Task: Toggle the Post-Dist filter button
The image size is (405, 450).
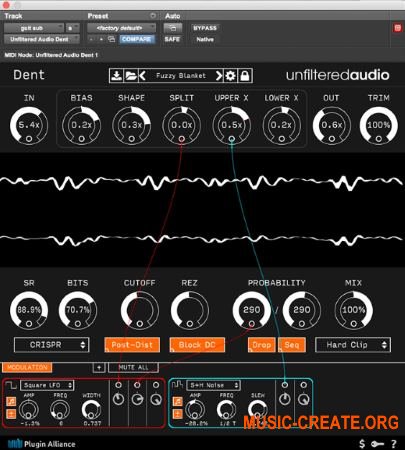Action: pyautogui.click(x=132, y=345)
